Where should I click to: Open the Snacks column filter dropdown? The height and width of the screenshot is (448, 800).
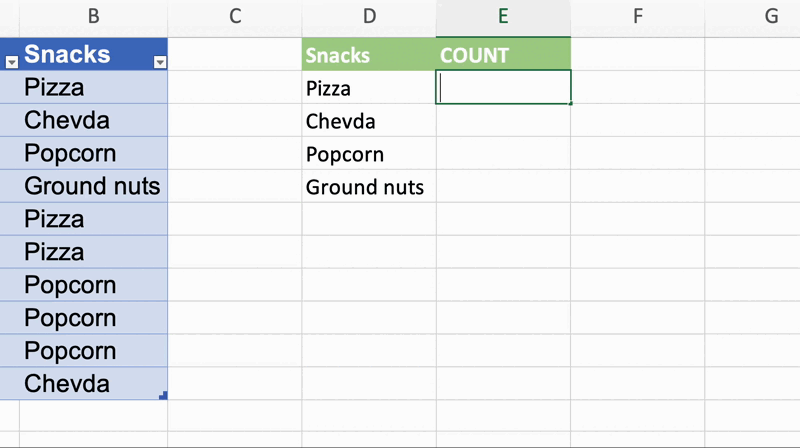click(x=159, y=62)
